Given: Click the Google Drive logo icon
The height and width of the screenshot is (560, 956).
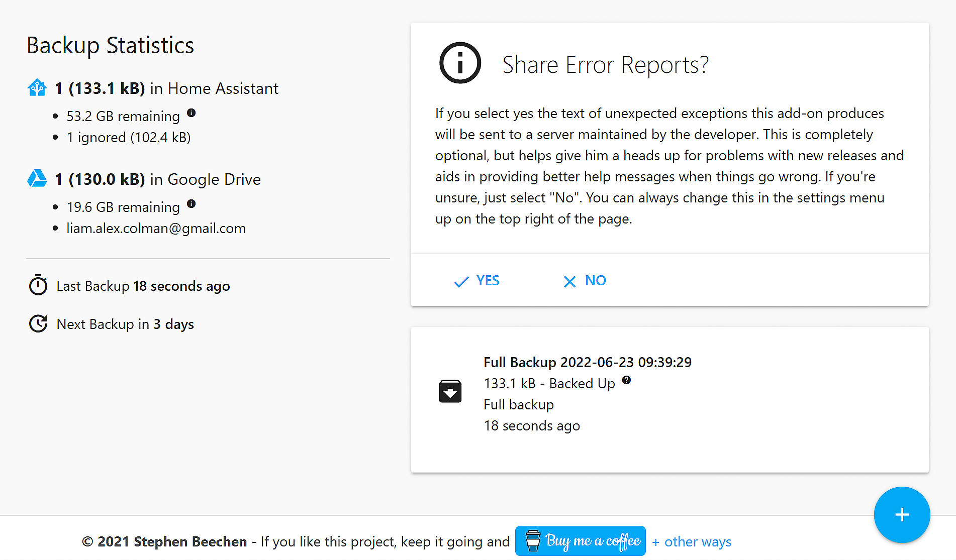Looking at the screenshot, I should [37, 178].
